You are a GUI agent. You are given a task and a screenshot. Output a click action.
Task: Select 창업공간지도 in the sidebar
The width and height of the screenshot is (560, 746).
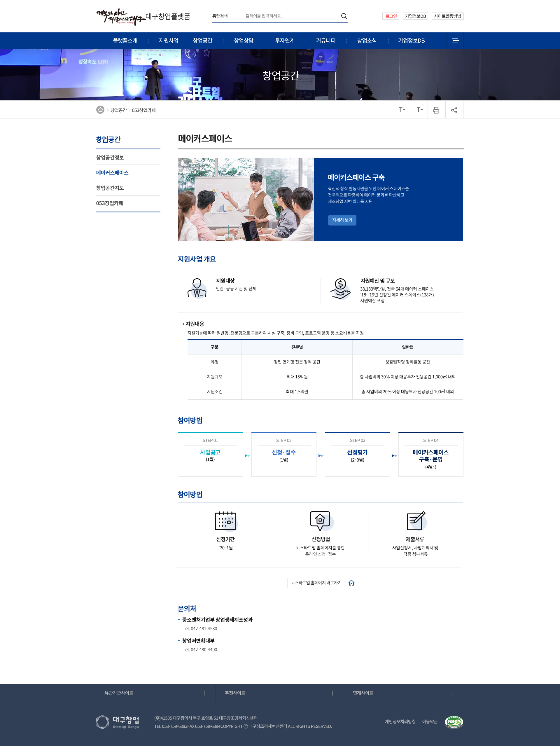click(110, 188)
